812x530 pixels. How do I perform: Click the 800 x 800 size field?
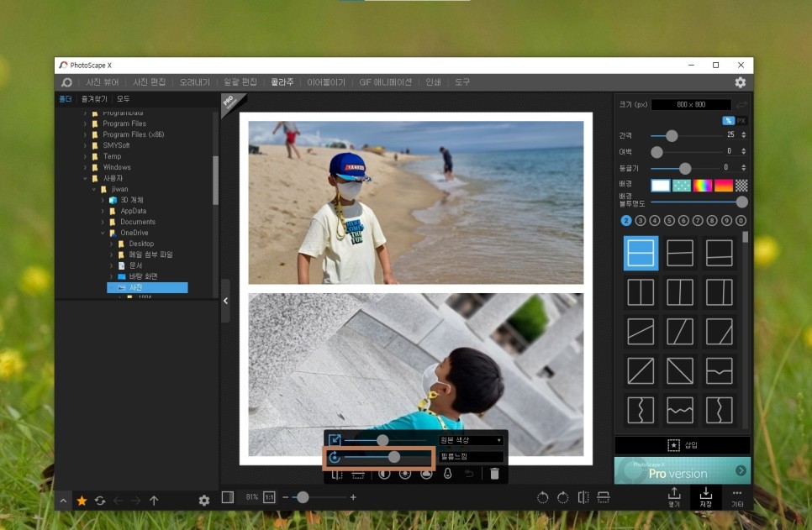point(691,104)
